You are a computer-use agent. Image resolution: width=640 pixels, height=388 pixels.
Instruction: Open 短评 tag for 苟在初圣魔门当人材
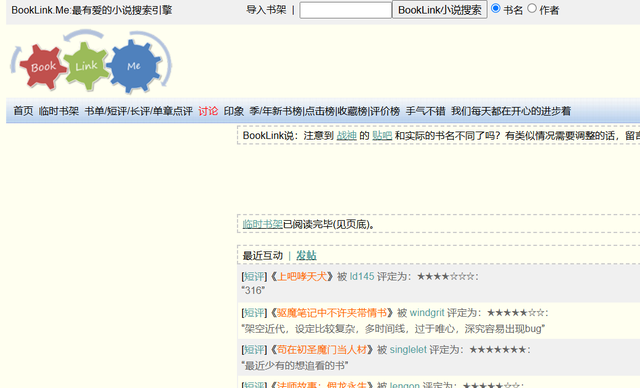tap(254, 350)
